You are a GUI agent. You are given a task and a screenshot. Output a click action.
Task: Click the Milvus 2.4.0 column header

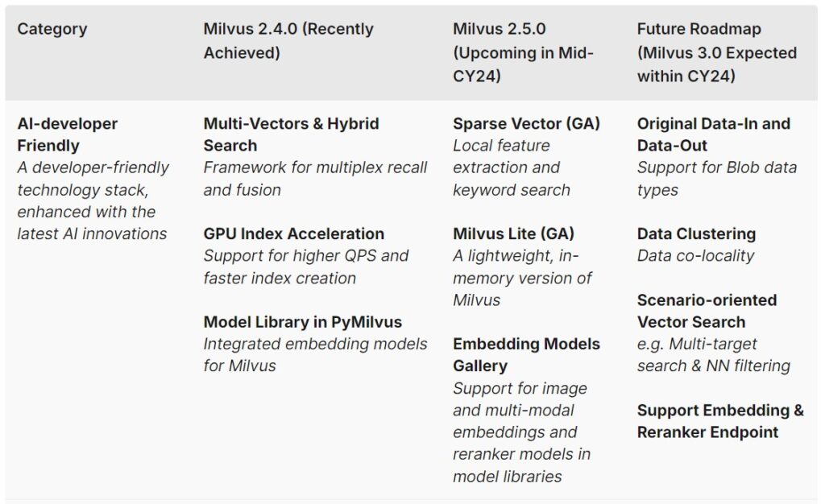tap(288, 41)
